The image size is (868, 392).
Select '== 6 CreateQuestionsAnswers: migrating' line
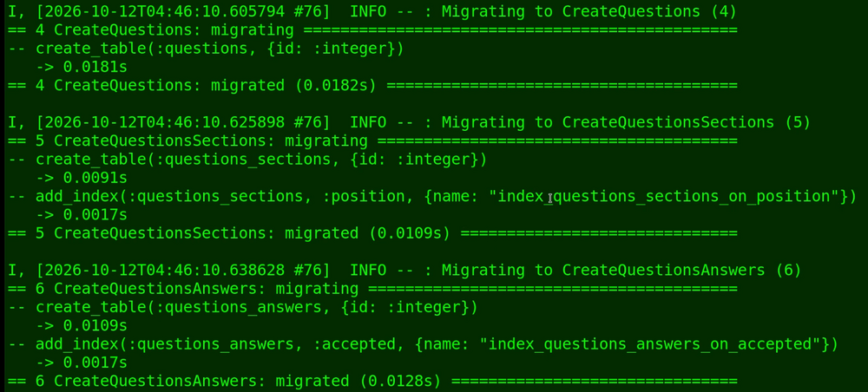372,289
